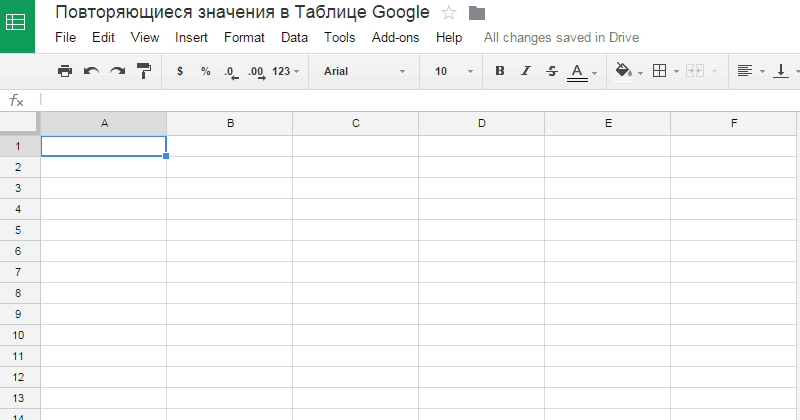The image size is (800, 420).
Task: Select row 13 header
Action: pyautogui.click(x=20, y=399)
